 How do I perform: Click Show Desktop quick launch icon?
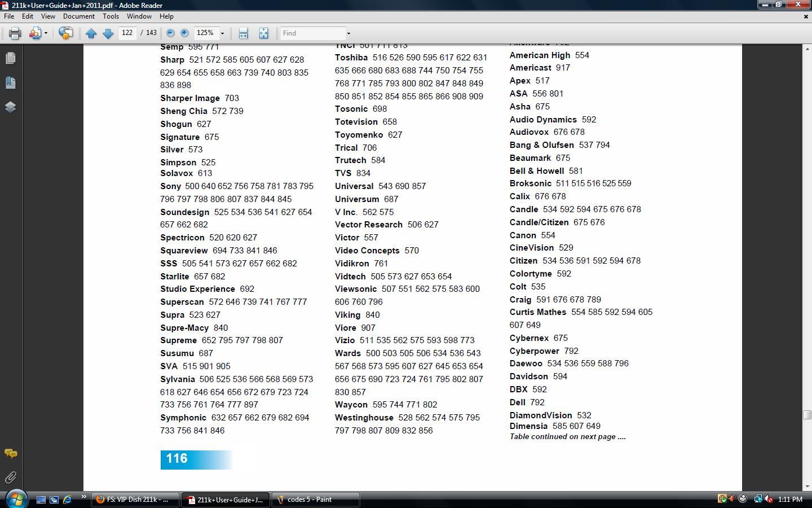point(41,500)
